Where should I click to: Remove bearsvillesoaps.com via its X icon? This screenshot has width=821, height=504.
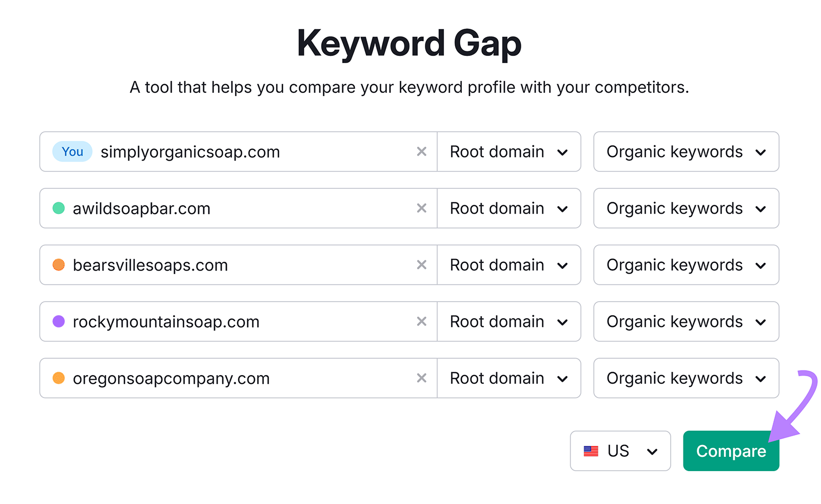[x=421, y=265]
